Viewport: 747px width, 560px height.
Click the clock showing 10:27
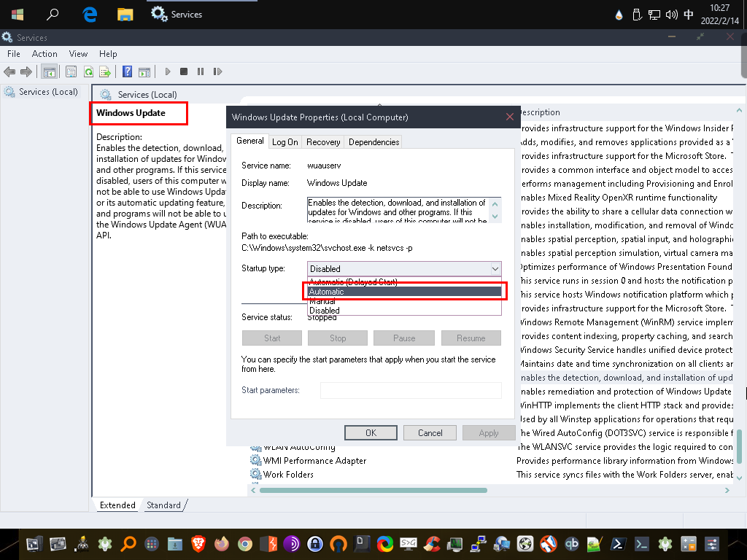pyautogui.click(x=719, y=8)
